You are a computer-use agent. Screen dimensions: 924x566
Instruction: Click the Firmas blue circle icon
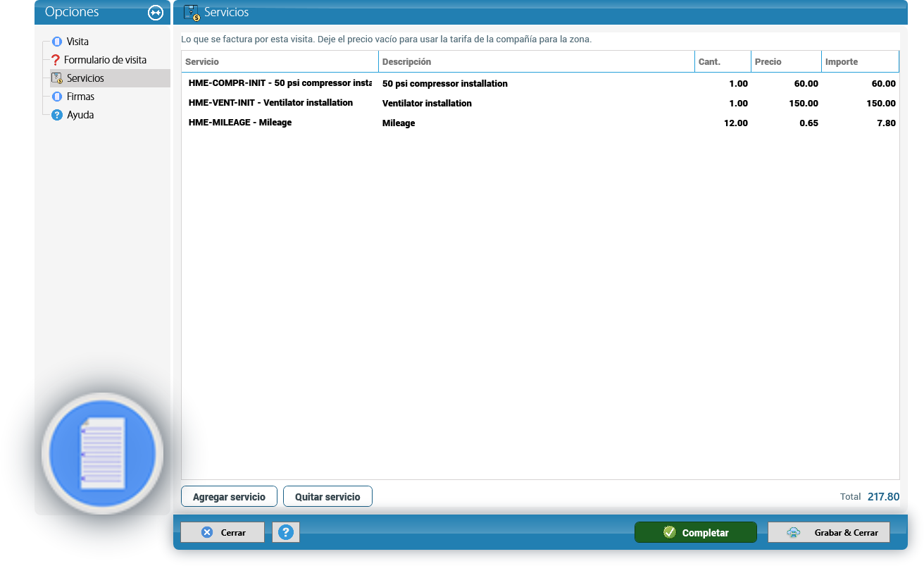point(57,97)
